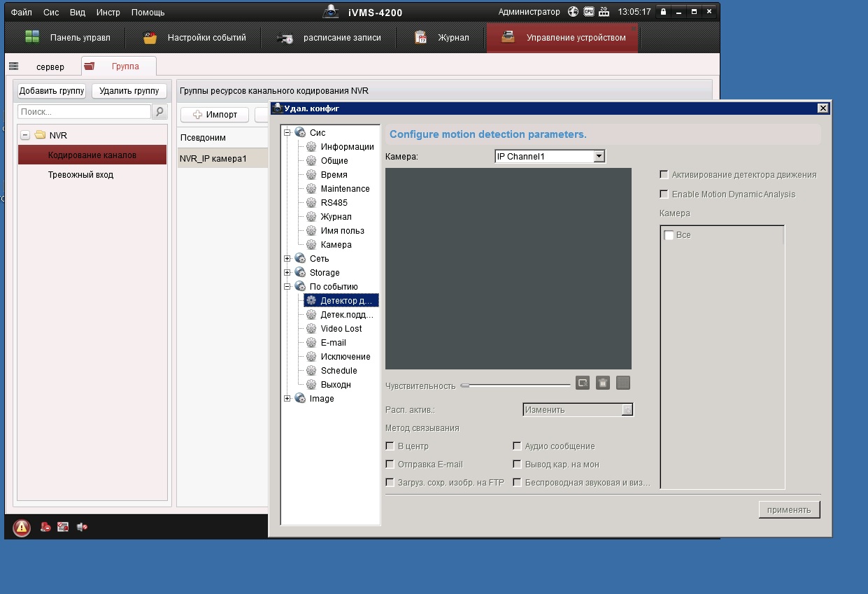Expand the Storage tree node
The image size is (868, 594).
[287, 273]
